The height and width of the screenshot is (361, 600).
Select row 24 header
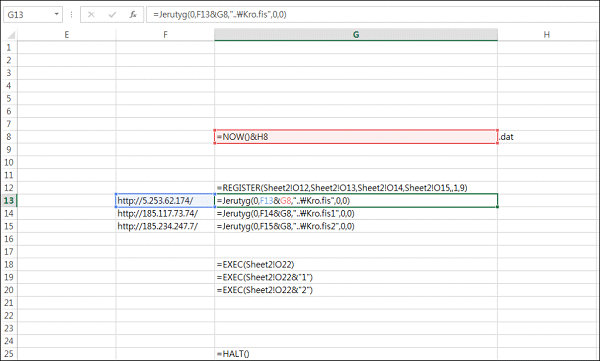pos(9,341)
